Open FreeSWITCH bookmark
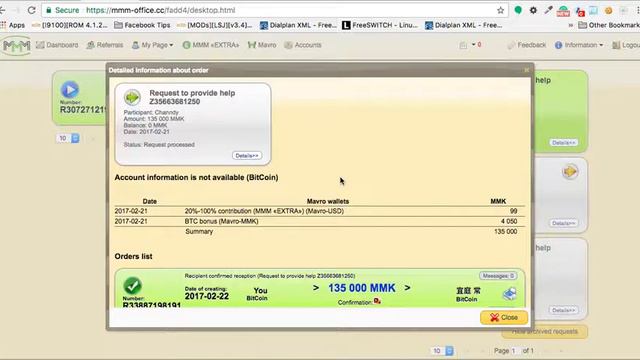The image size is (640, 360). pos(380,25)
